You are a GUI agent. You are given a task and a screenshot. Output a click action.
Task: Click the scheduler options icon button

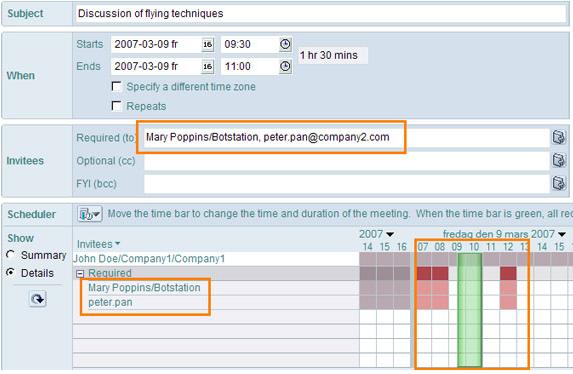[90, 214]
